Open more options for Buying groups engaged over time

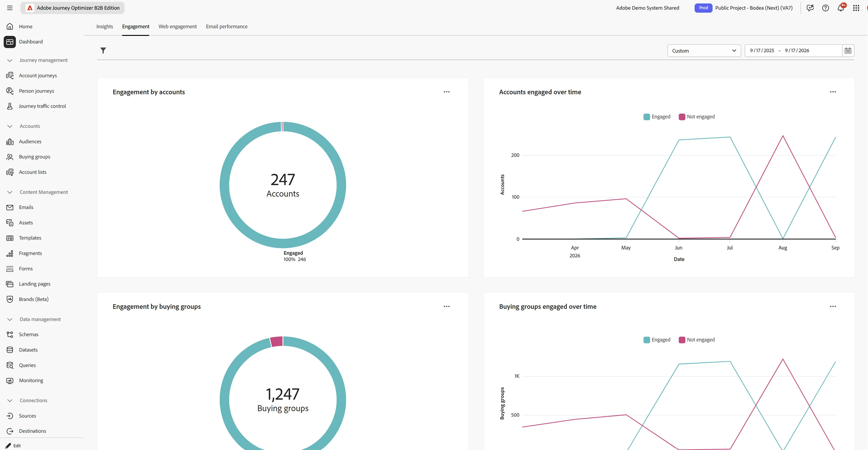tap(833, 307)
